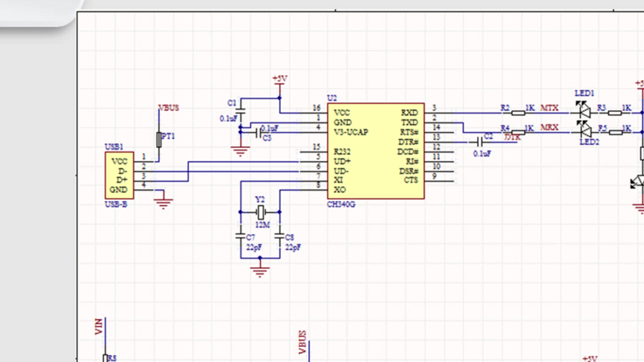Click the CTS pin name

[411, 180]
